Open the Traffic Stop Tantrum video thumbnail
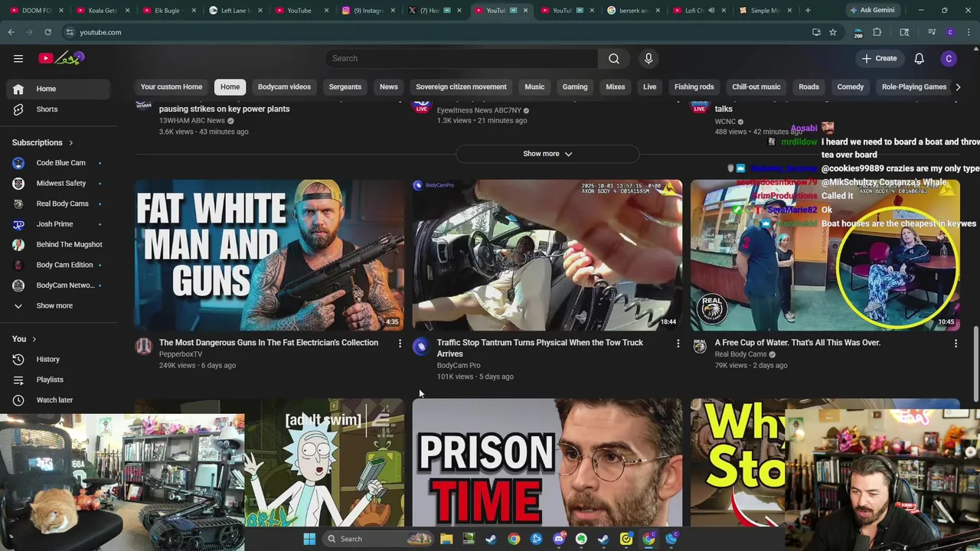980x551 pixels. click(547, 254)
